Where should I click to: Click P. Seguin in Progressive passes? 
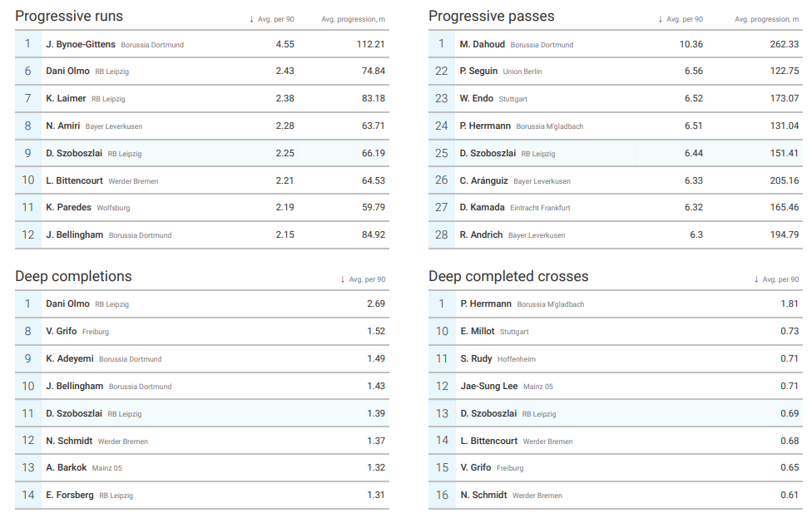click(x=478, y=72)
